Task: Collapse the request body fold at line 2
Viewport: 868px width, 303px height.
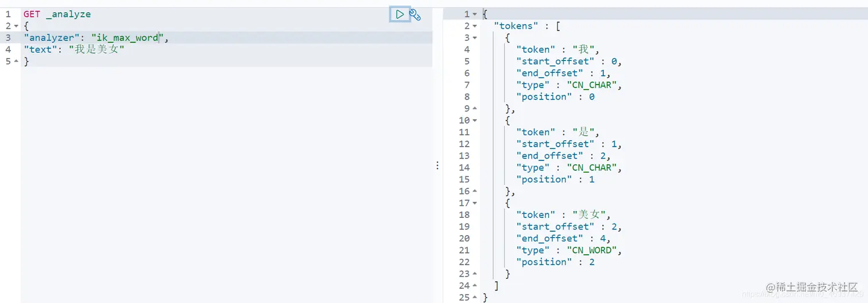Action: click(x=16, y=26)
